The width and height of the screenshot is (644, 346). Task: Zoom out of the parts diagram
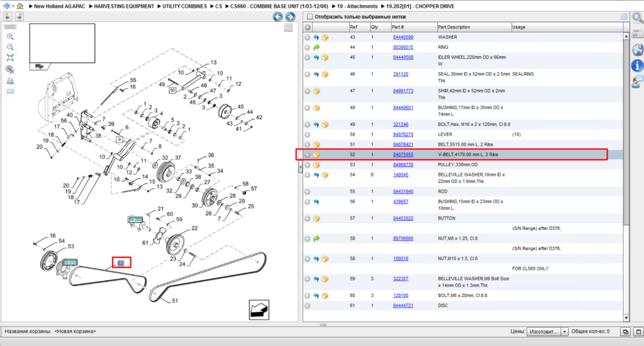10,47
